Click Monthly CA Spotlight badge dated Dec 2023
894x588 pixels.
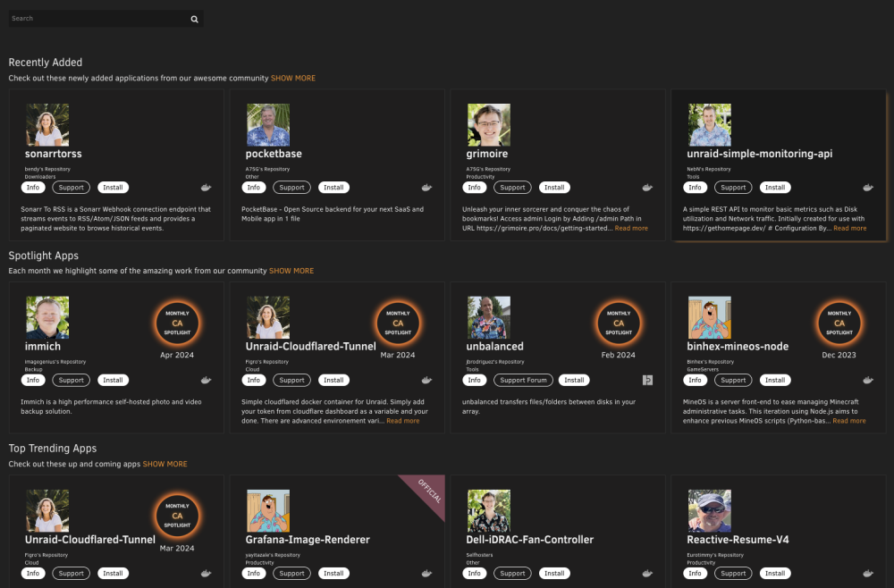tap(839, 323)
